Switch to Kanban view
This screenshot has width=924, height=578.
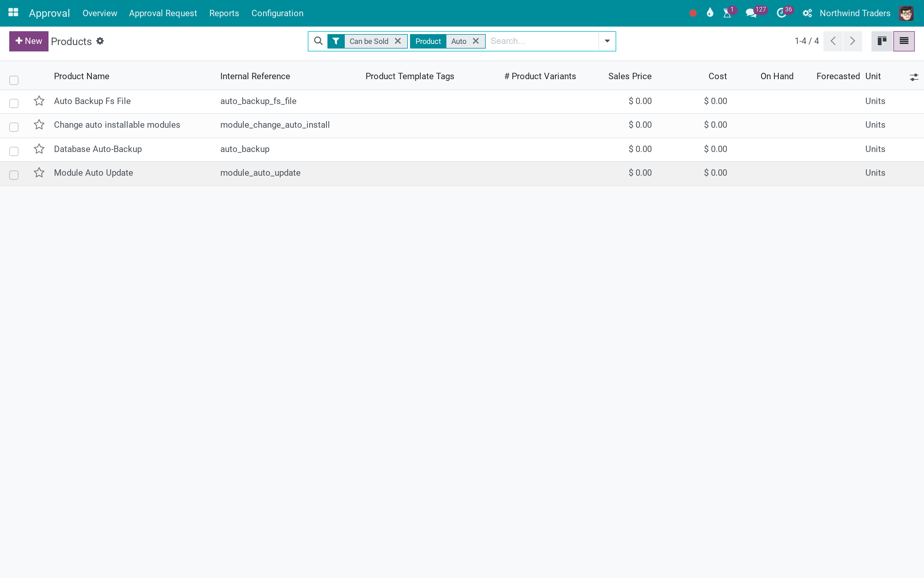coord(882,41)
